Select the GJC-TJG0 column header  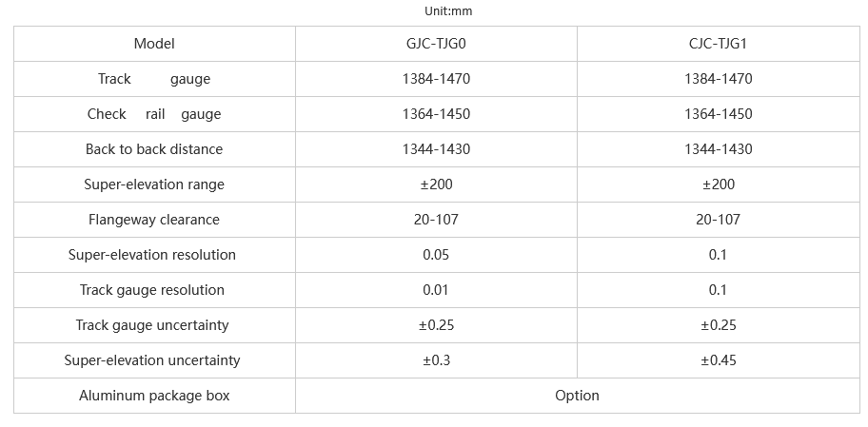pyautogui.click(x=436, y=44)
